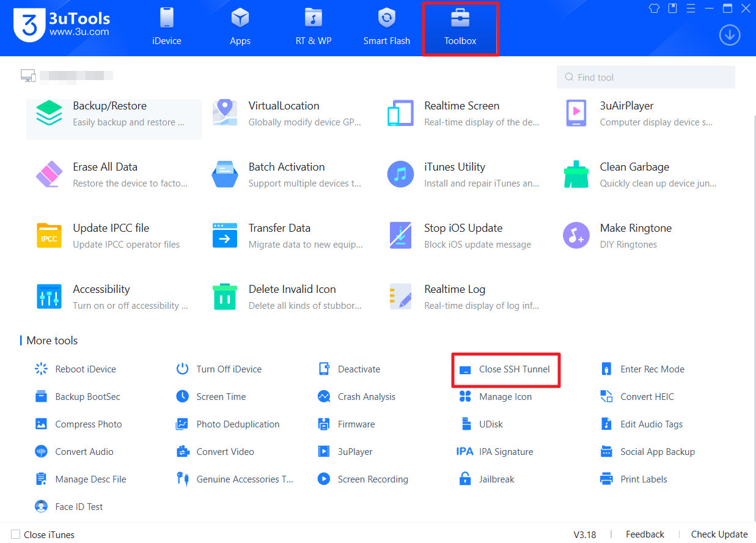This screenshot has width=756, height=543.
Task: Click Turn Off iDevice
Action: [x=219, y=369]
